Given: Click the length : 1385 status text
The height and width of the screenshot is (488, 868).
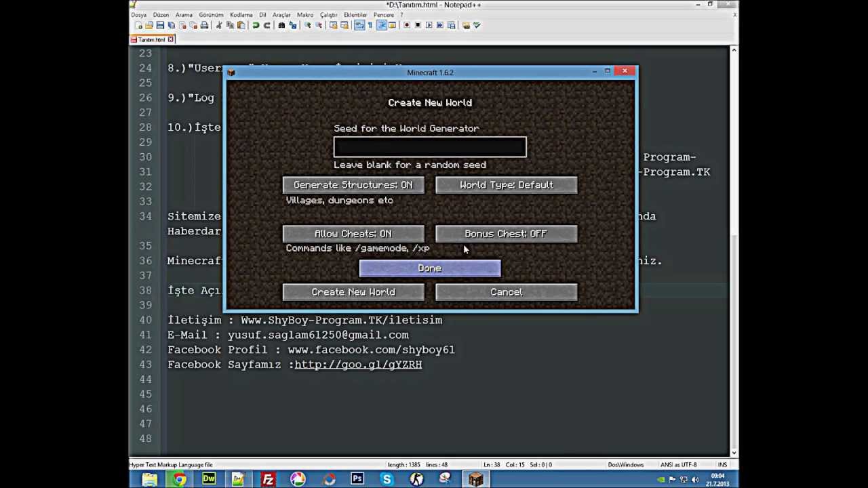Looking at the screenshot, I should [x=405, y=465].
